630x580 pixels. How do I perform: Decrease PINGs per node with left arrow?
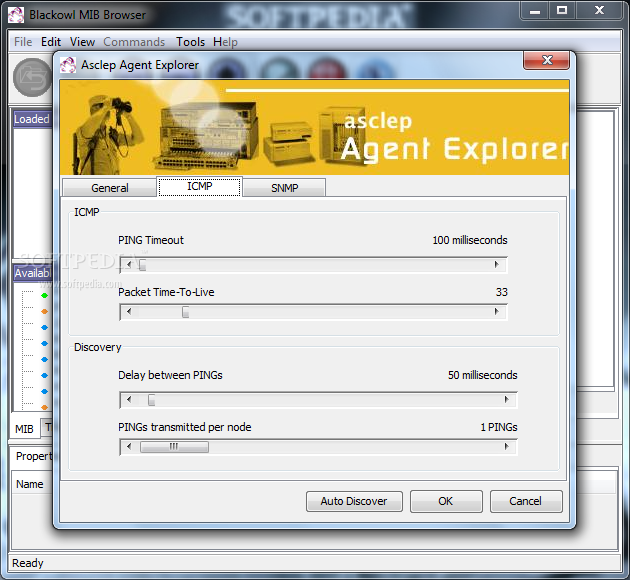tap(129, 447)
